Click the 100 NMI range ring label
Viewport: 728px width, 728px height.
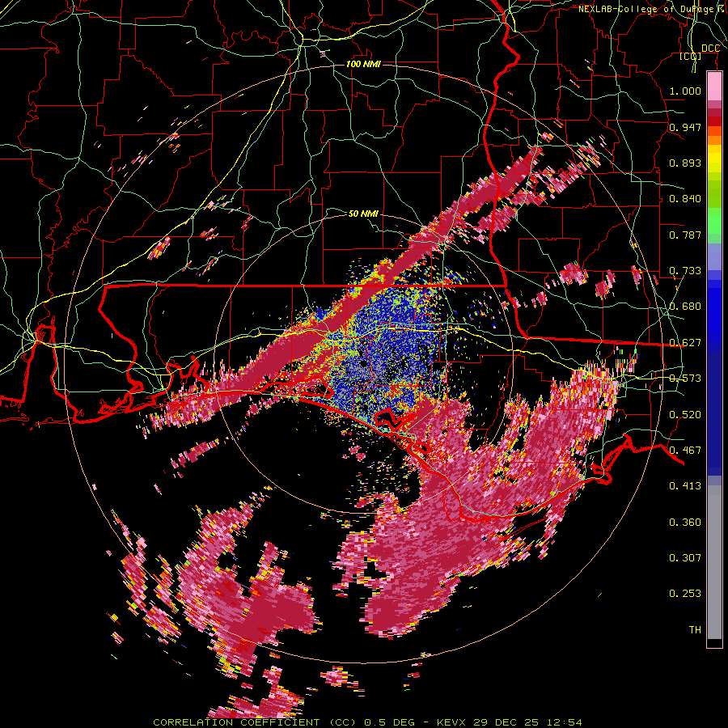(363, 64)
